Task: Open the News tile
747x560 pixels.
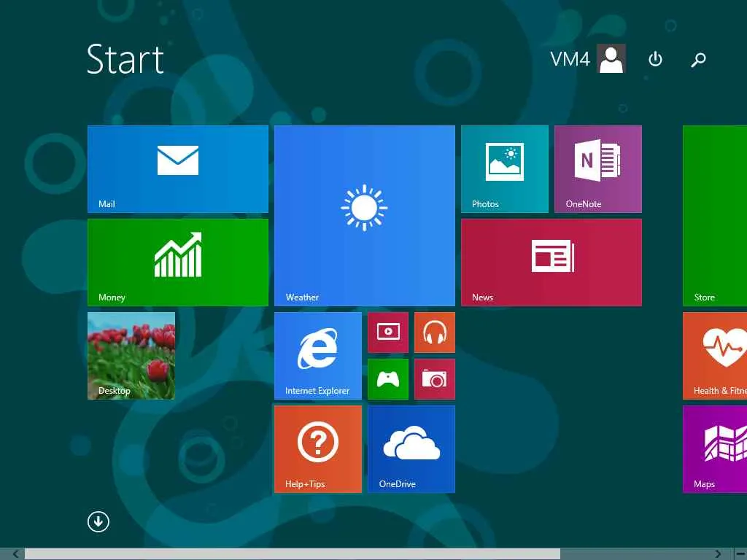Action: coord(551,262)
